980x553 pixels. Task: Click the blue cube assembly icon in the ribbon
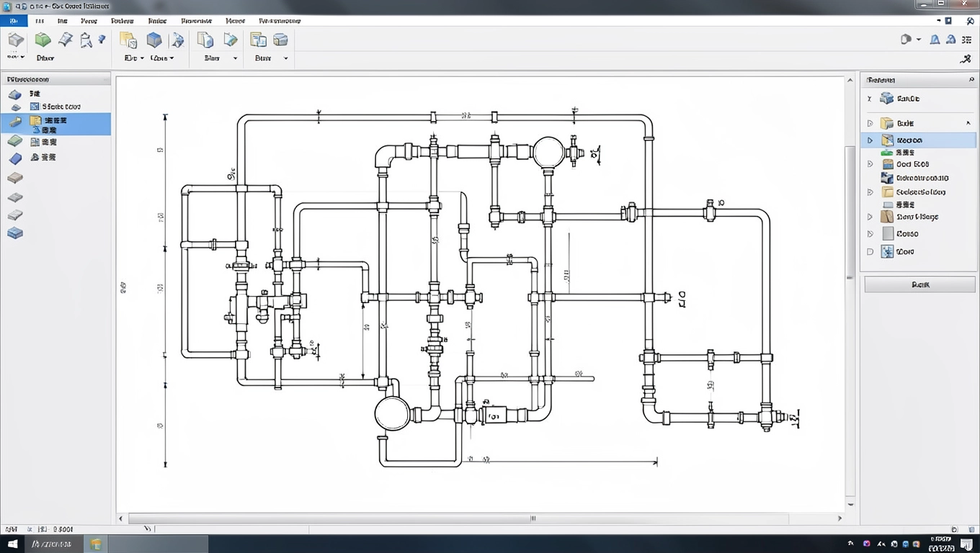pos(154,39)
